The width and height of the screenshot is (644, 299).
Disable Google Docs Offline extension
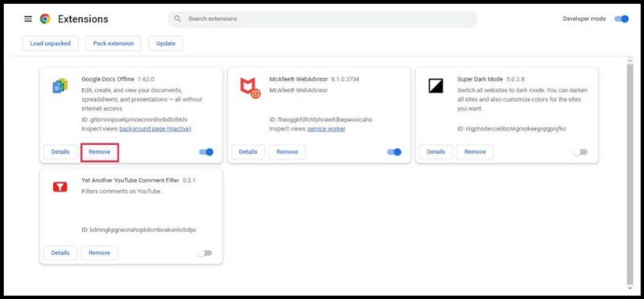(206, 152)
